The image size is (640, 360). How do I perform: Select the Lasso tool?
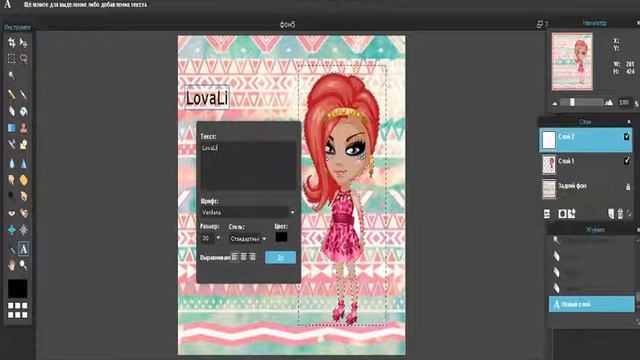point(24,59)
